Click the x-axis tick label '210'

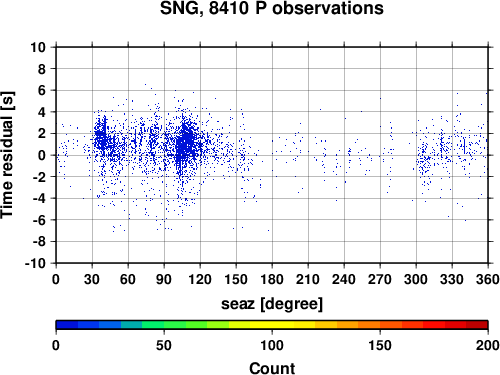click(x=308, y=279)
